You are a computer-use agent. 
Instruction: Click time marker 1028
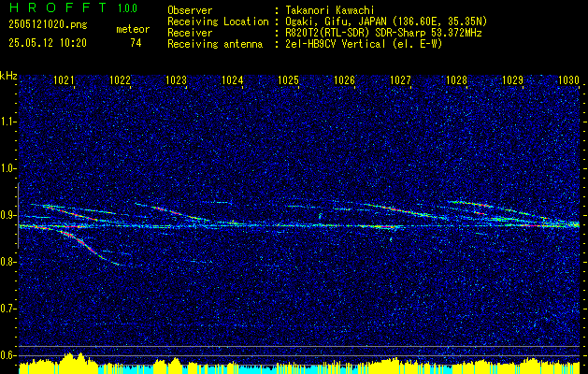pos(457,80)
